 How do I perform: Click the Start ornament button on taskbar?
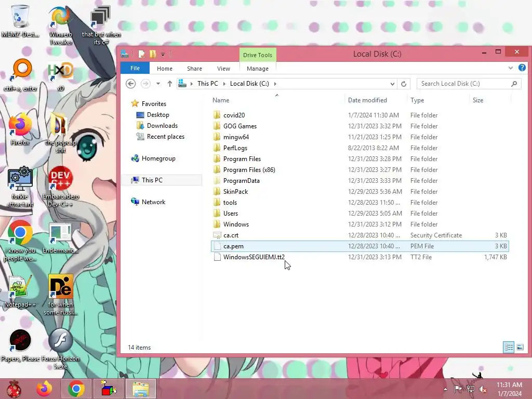(x=14, y=389)
